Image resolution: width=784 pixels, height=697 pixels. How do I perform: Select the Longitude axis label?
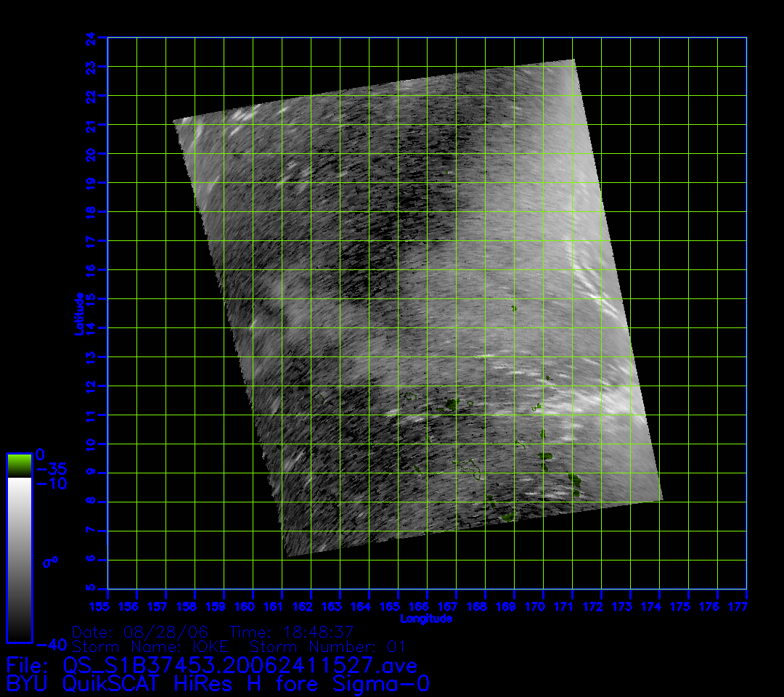tap(426, 619)
